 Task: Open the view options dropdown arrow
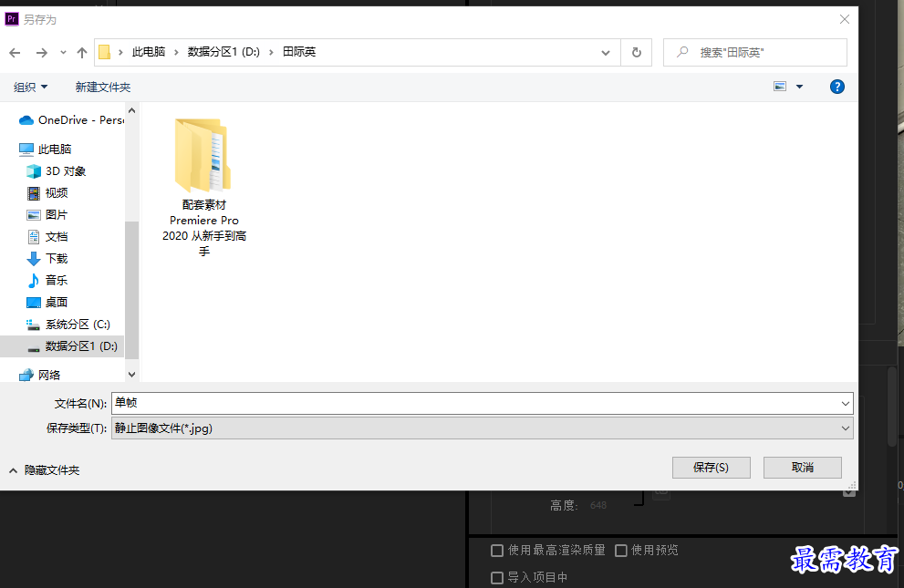pyautogui.click(x=799, y=87)
